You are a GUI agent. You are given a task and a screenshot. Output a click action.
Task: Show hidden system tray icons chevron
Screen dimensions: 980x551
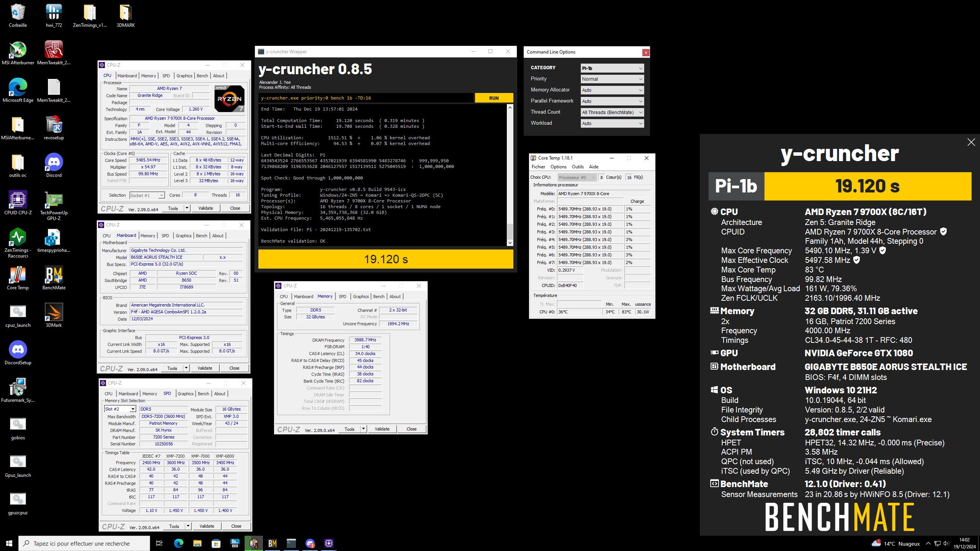pos(928,543)
